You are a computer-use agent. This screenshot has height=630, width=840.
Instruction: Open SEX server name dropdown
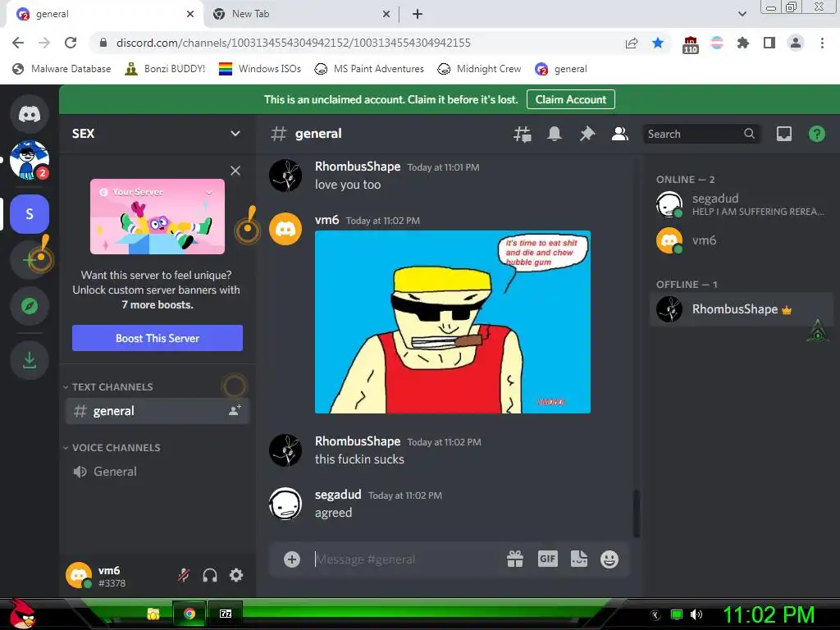tap(157, 134)
